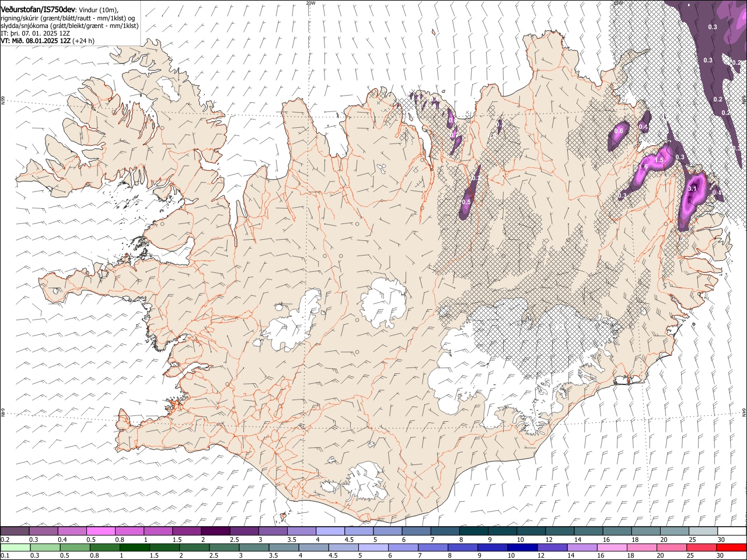
Task: Click the pink rain scale swatch labeled 18
Action: pos(641,547)
